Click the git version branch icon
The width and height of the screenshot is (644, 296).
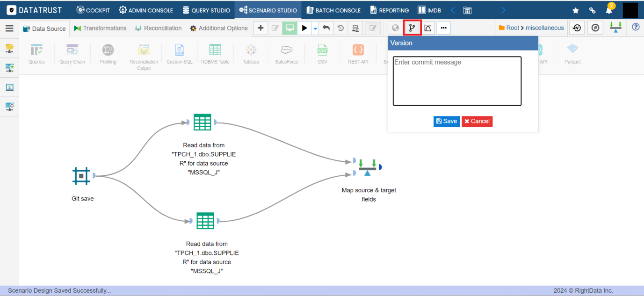pos(412,28)
